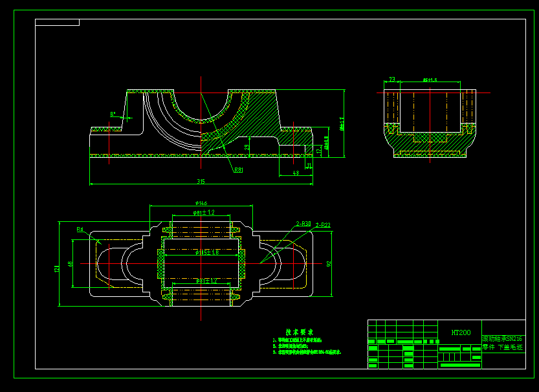This screenshot has width=539, height=392.
Task: Click the 2-R22 radius callout
Action: click(323, 224)
